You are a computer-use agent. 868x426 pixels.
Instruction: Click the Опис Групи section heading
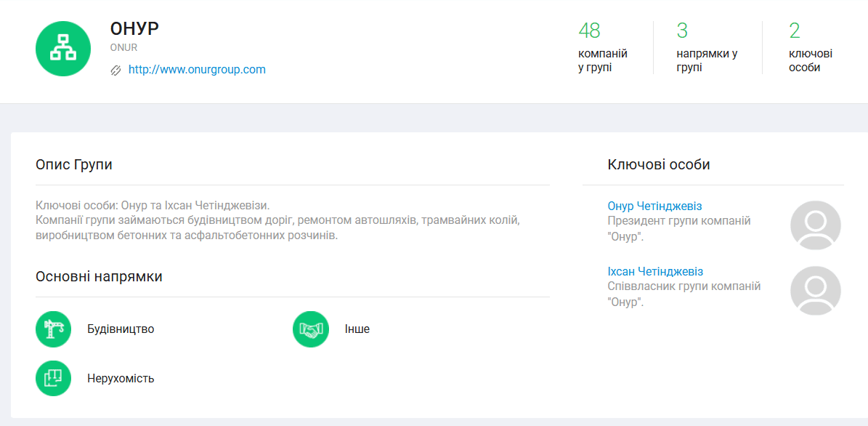(x=74, y=165)
